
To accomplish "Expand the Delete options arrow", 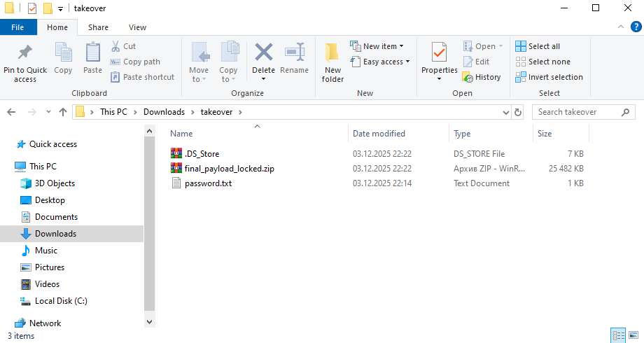I will click(264, 79).
